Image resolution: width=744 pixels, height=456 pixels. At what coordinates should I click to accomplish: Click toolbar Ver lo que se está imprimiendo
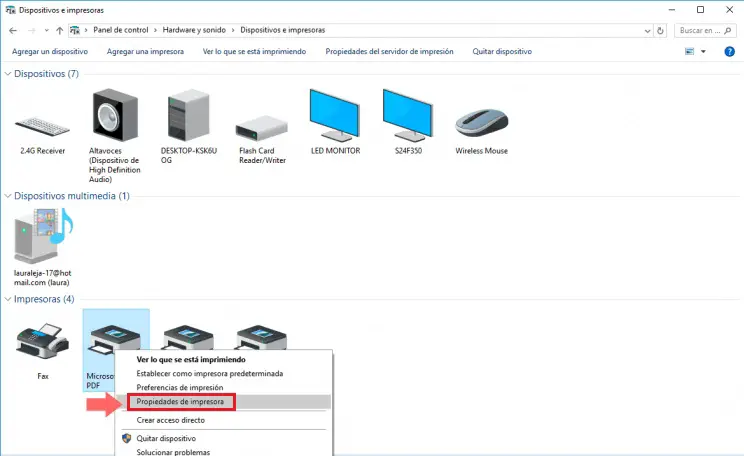click(254, 51)
